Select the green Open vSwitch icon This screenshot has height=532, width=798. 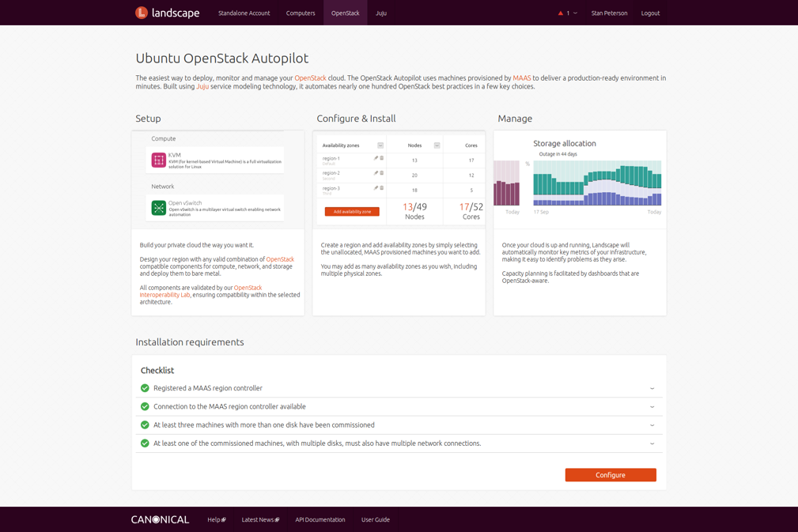click(x=159, y=208)
